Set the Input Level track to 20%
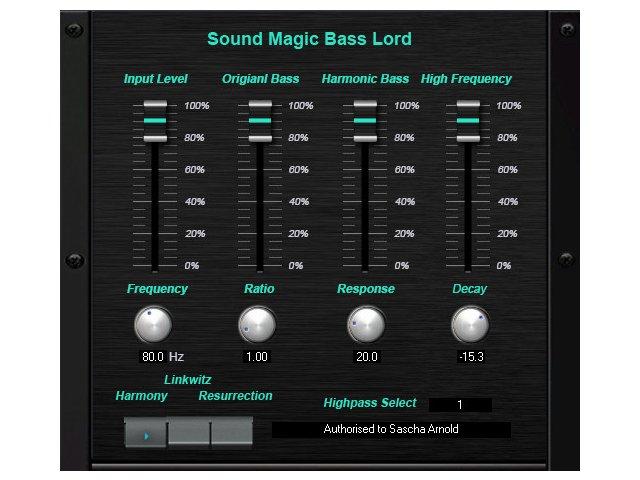 coord(155,233)
